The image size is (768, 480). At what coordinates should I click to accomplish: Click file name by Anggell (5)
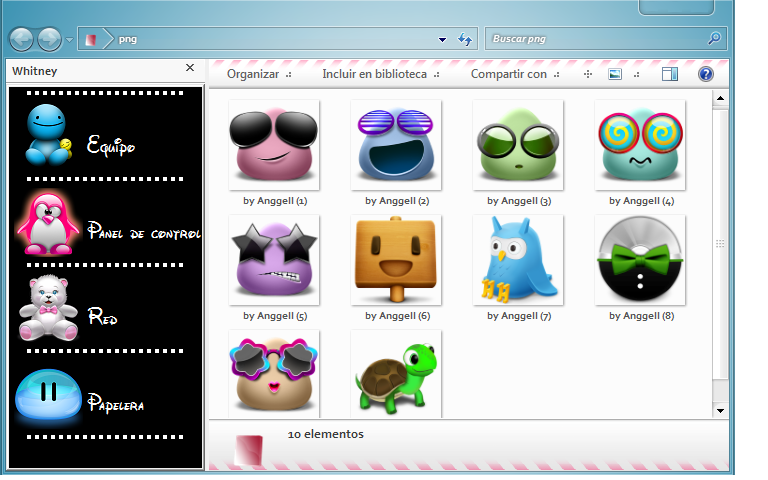pyautogui.click(x=275, y=316)
